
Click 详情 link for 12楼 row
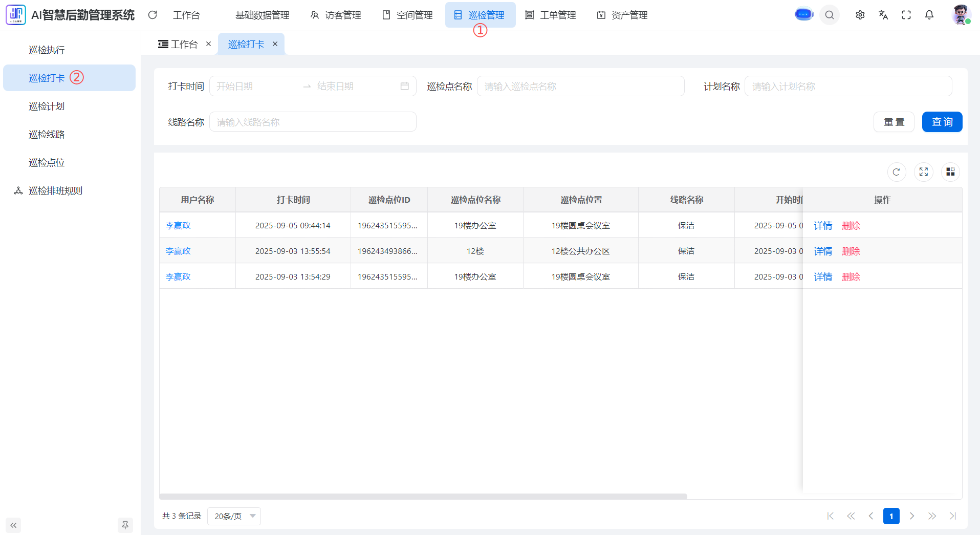pos(823,251)
